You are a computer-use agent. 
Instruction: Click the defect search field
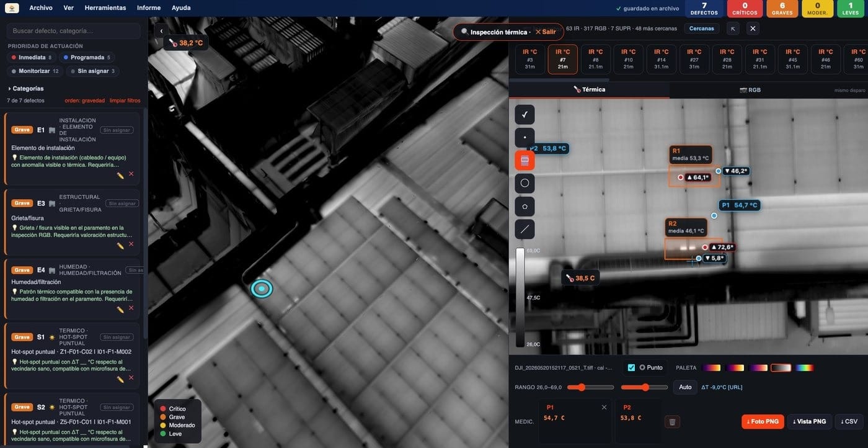(74, 31)
